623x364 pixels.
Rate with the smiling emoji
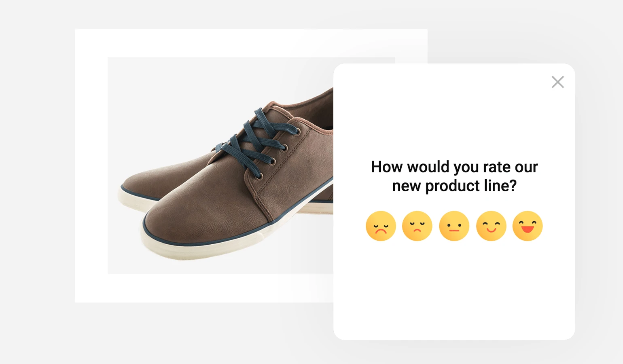(x=491, y=226)
